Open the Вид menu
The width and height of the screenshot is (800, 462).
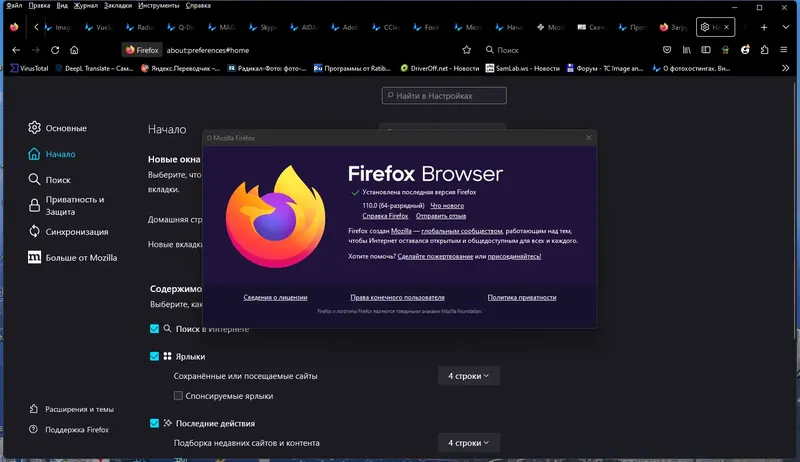(62, 6)
